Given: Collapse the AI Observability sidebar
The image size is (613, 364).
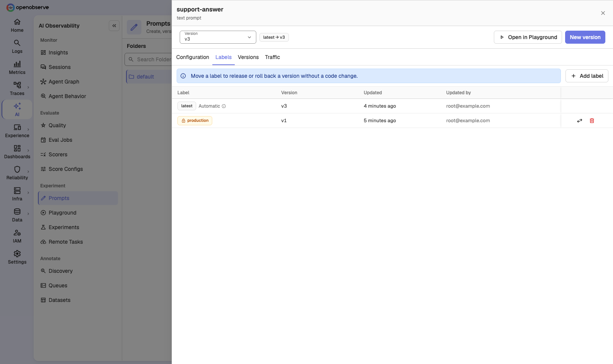Looking at the screenshot, I should click(x=114, y=26).
